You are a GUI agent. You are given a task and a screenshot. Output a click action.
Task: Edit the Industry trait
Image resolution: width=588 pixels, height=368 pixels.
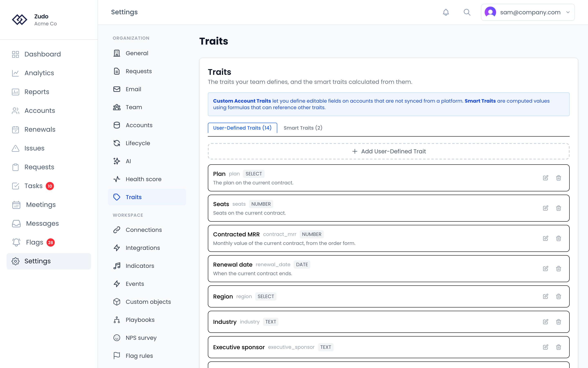point(546,322)
